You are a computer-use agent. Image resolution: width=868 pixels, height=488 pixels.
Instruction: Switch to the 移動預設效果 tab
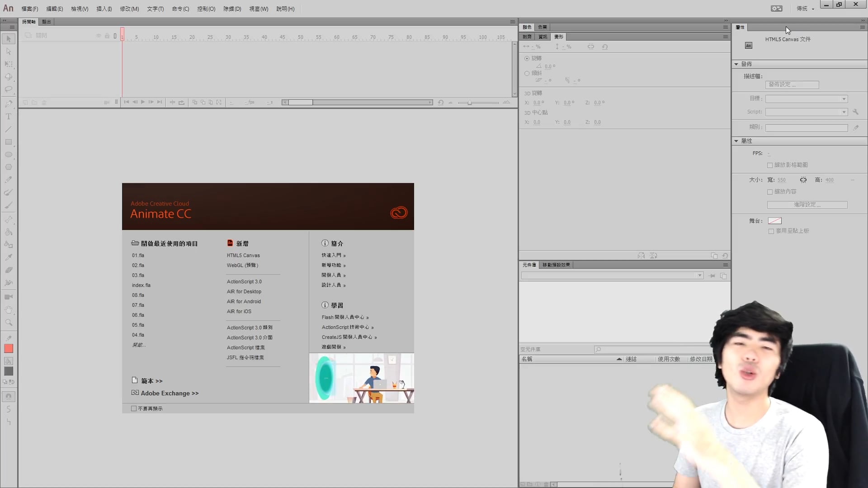(556, 265)
